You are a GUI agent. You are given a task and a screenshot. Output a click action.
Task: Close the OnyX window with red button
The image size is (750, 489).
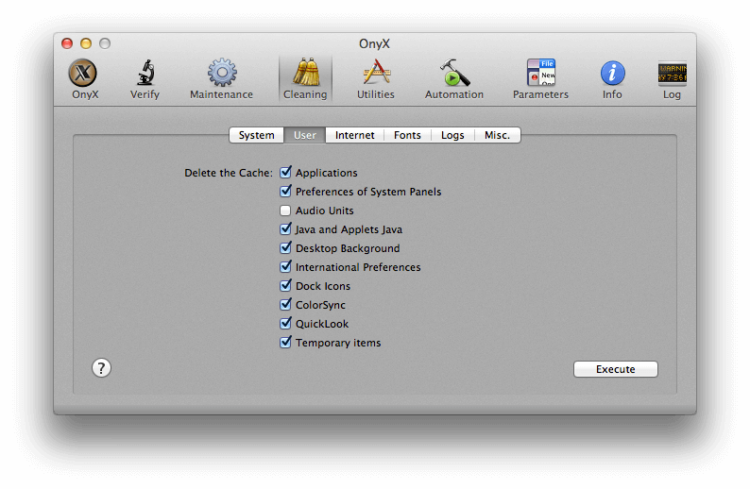tap(67, 44)
